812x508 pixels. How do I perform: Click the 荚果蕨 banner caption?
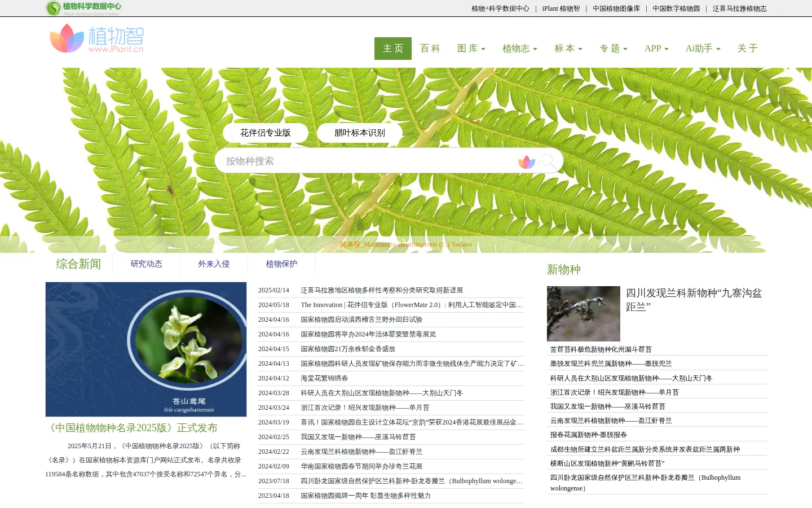coord(405,244)
